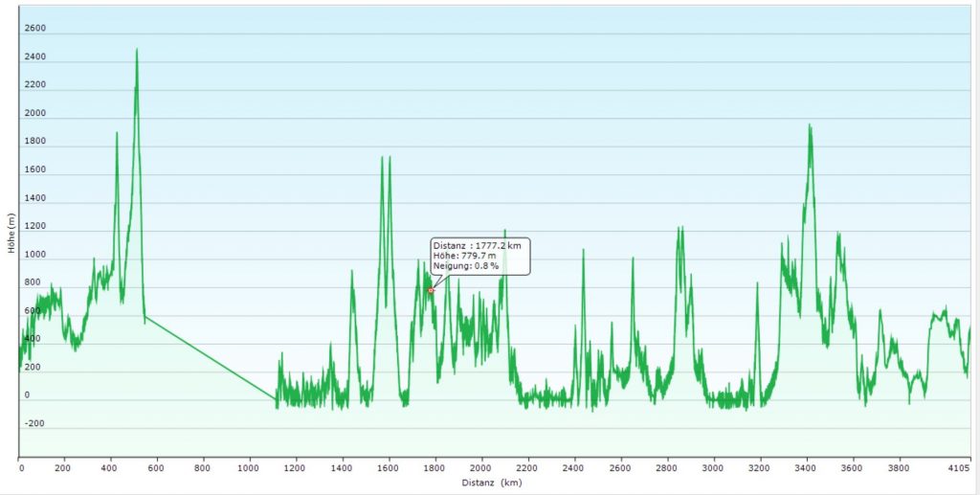980x495 pixels.
Task: Select the highest peak near 500 km
Action: pos(137,50)
